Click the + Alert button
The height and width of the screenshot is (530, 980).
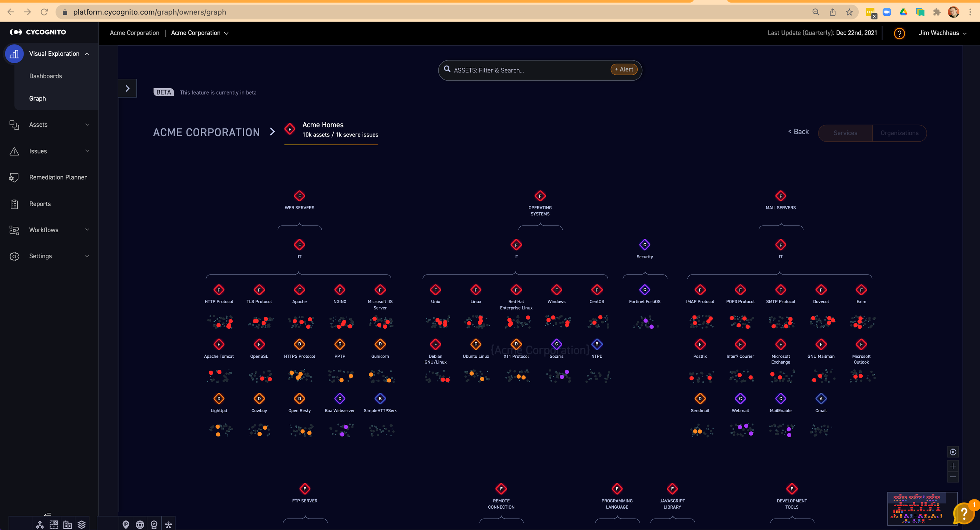pos(624,69)
